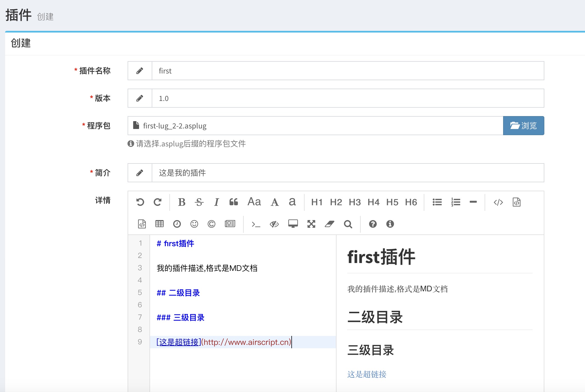Insert H1 heading
The image size is (585, 392).
pyautogui.click(x=317, y=202)
